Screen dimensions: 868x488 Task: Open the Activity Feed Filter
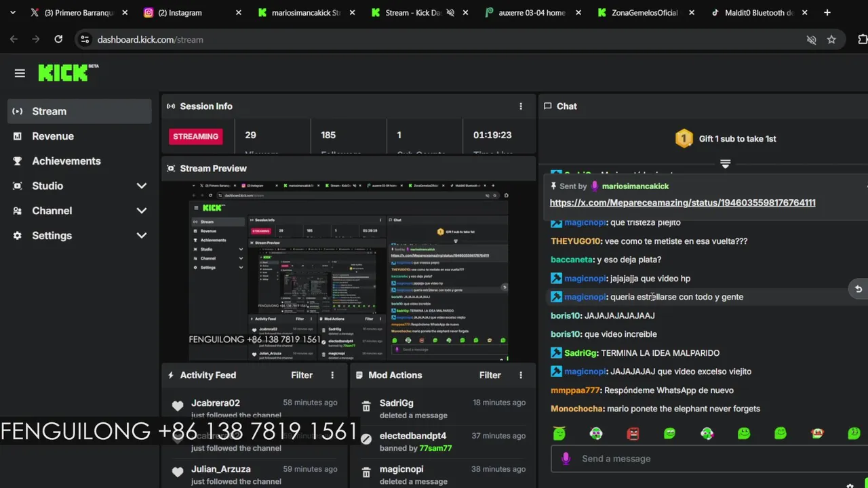click(302, 375)
